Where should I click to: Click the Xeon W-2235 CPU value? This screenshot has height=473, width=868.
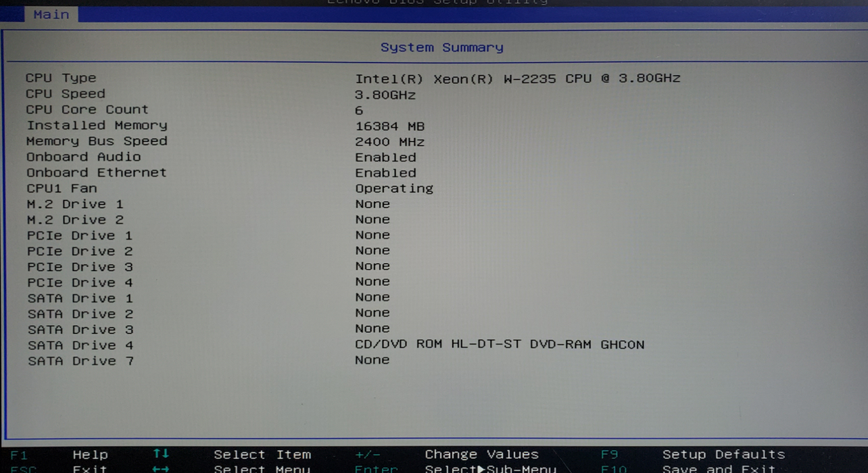click(518, 78)
